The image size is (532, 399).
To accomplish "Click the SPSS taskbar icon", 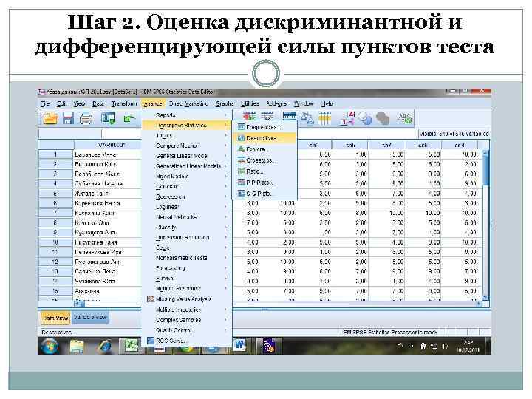I will click(x=268, y=346).
